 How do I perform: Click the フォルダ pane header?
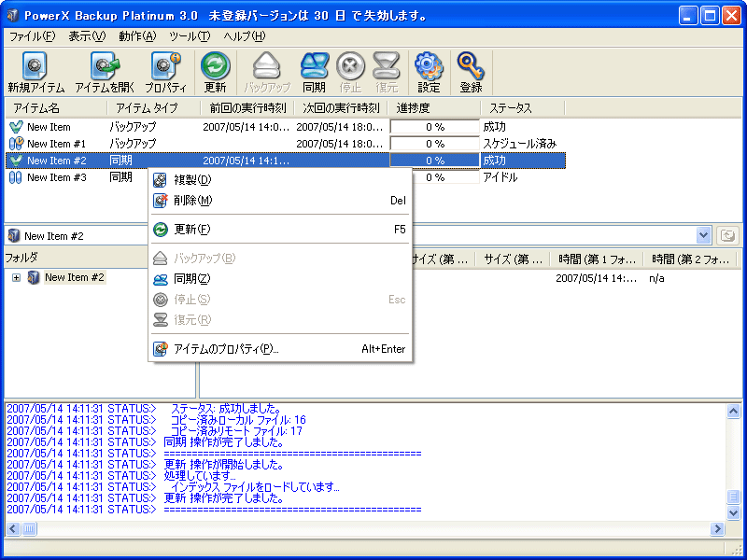[x=77, y=258]
